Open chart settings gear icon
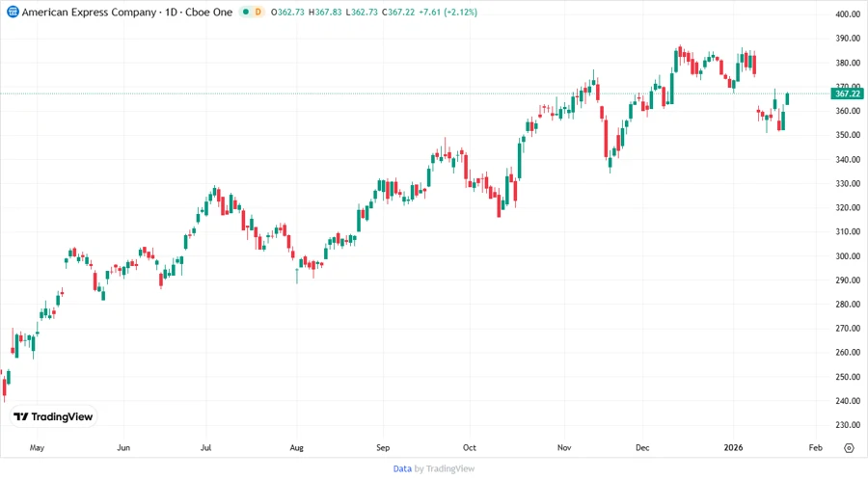 pyautogui.click(x=849, y=448)
